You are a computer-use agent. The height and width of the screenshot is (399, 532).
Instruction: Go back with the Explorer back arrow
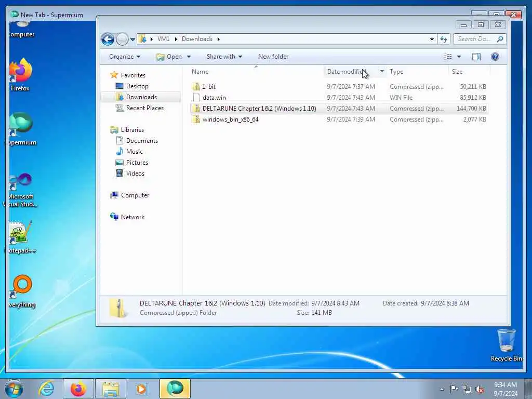click(108, 39)
